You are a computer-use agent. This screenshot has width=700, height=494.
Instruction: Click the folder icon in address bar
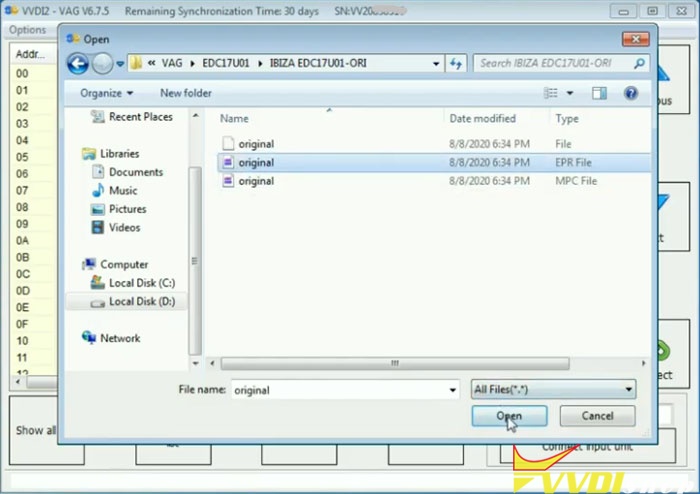136,63
